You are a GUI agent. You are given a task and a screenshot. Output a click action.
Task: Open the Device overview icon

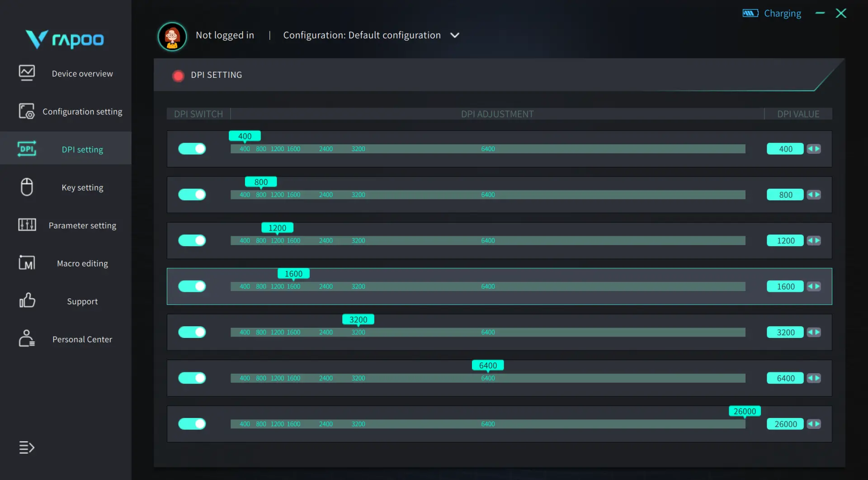coord(27,73)
